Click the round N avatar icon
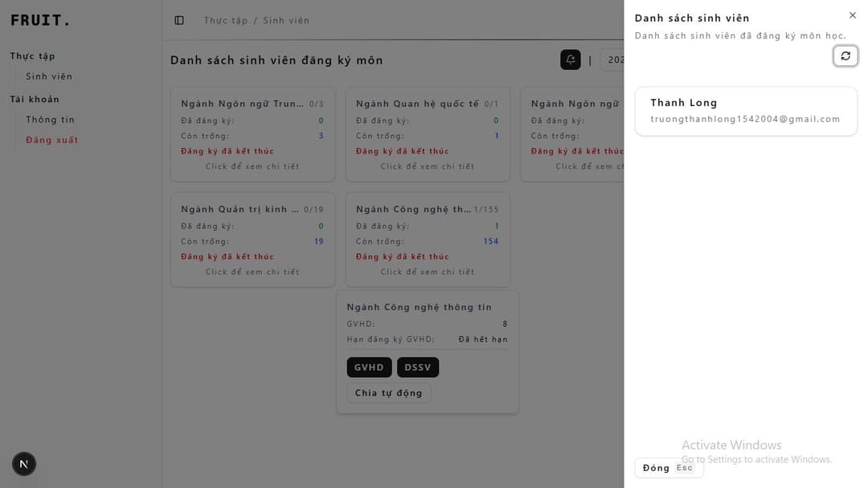 point(24,464)
